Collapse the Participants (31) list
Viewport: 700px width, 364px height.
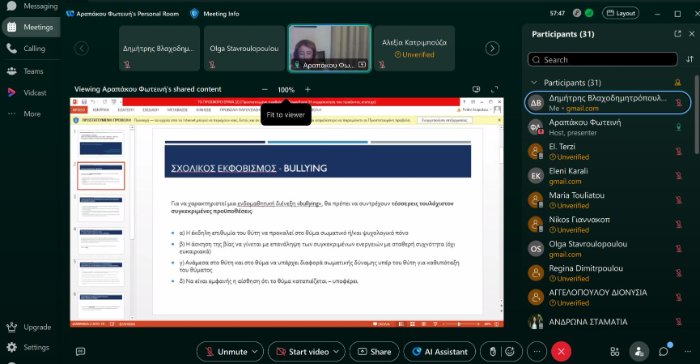click(534, 83)
